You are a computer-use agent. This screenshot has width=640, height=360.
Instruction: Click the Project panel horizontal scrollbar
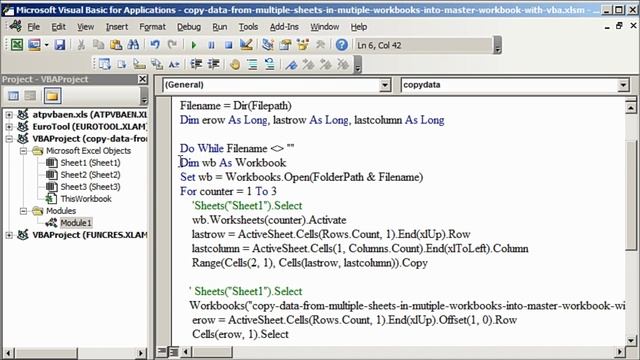(x=73, y=353)
